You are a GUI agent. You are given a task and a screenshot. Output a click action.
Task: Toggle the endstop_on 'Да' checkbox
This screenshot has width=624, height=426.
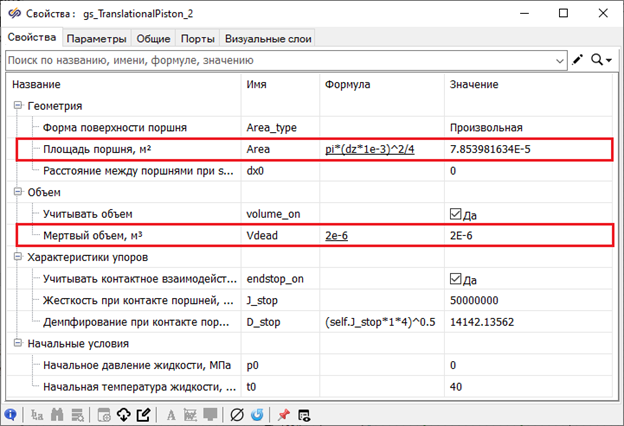click(x=457, y=279)
